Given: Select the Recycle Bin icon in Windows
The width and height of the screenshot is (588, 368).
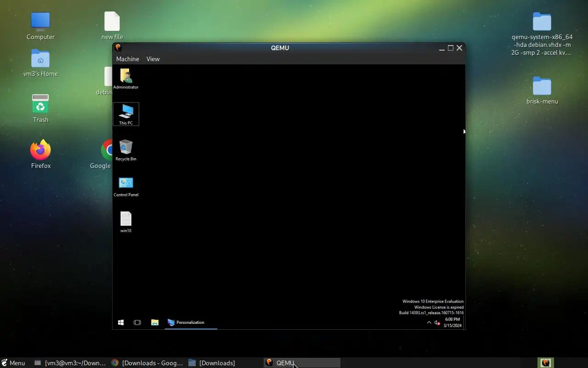Looking at the screenshot, I should [x=126, y=150].
